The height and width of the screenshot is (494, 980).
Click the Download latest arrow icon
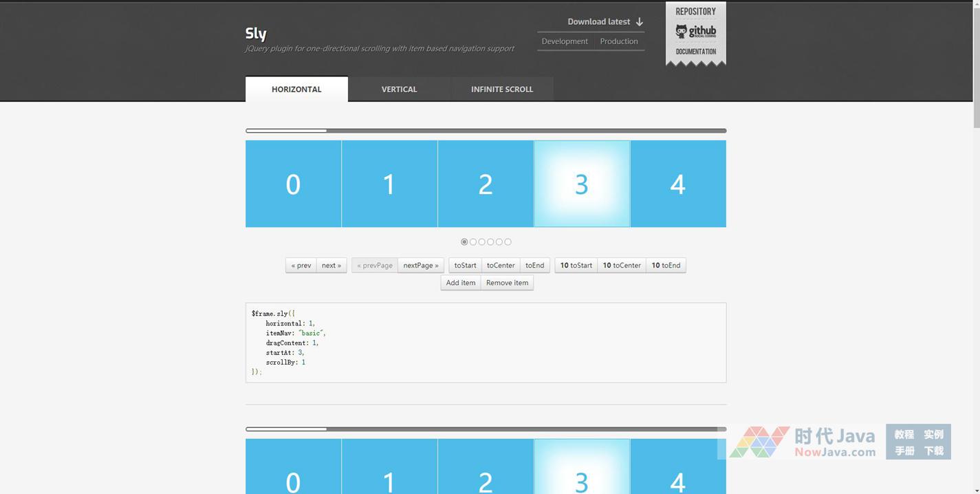(x=639, y=22)
